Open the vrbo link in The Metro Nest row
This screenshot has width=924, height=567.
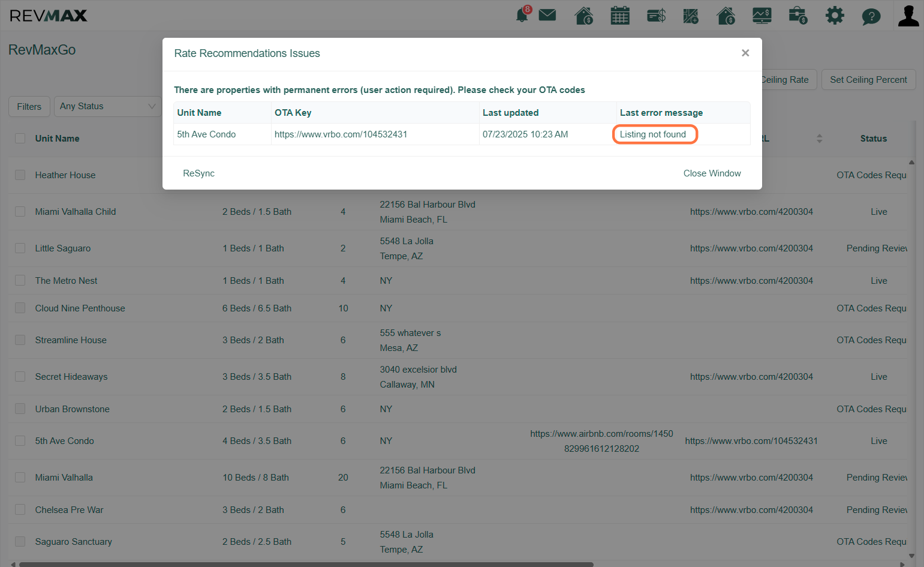[751, 281]
